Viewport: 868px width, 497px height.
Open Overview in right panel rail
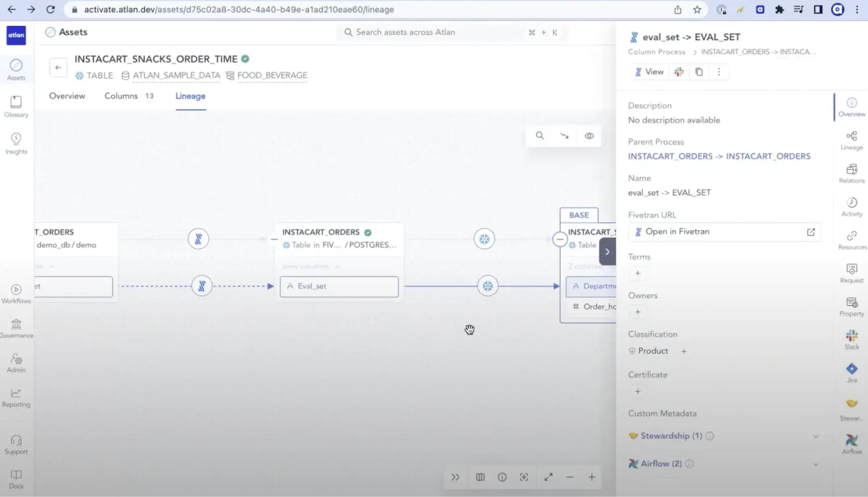852,107
